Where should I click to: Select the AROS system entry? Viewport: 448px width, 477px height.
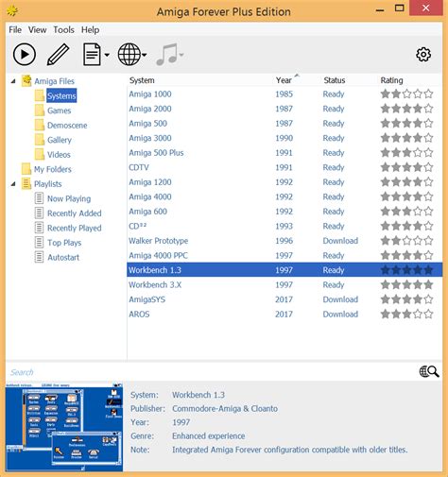pyautogui.click(x=139, y=315)
